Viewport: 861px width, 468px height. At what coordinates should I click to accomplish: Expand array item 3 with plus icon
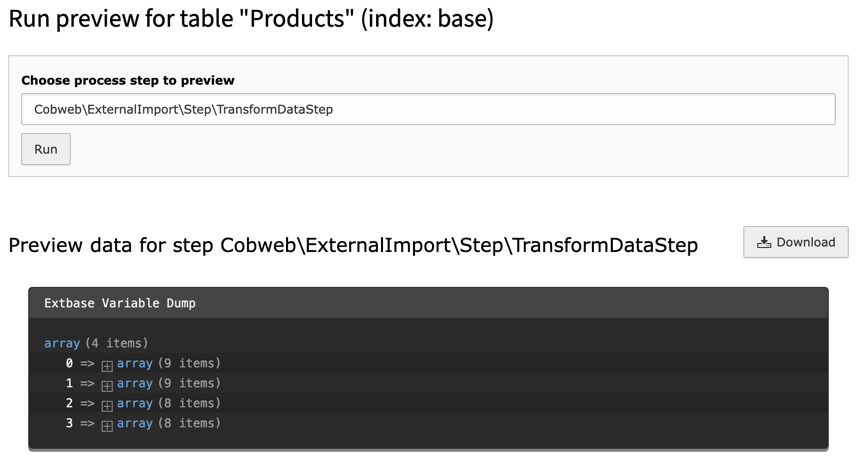click(107, 425)
